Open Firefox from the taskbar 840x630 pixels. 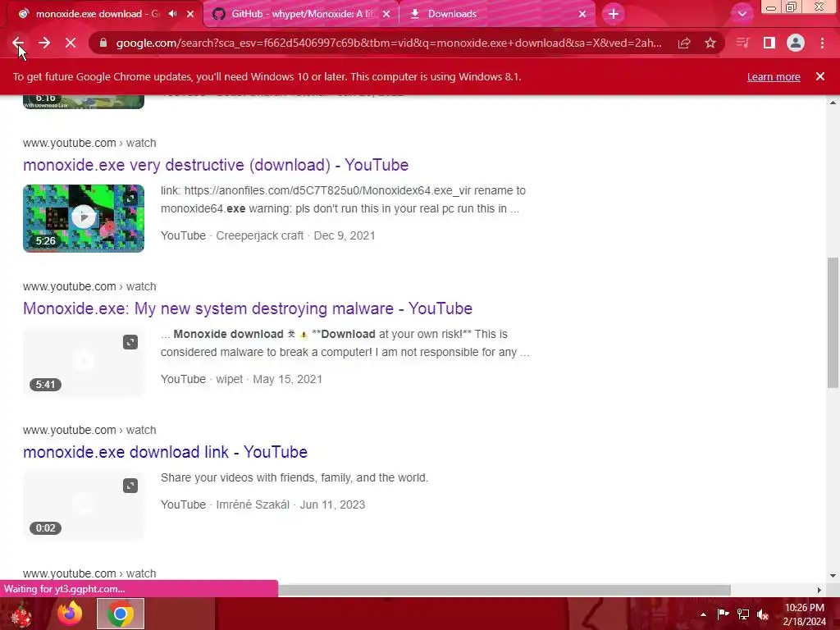(x=70, y=614)
